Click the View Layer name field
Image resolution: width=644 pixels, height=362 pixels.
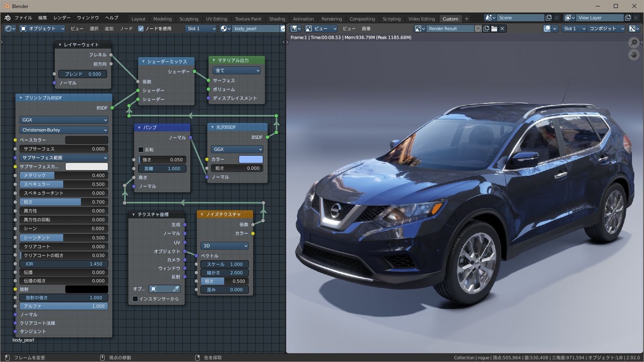[x=600, y=18]
